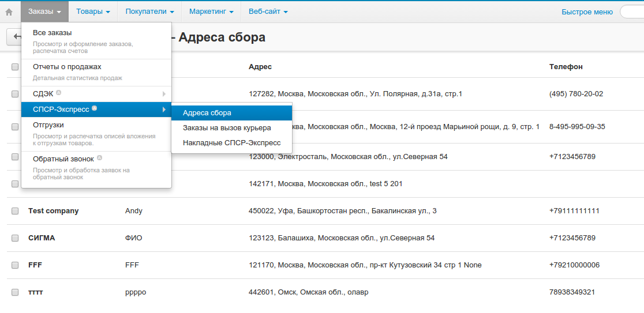Click the add-on badge icon next to СДЭК
Viewport: 644px width, 313px height.
(x=59, y=93)
